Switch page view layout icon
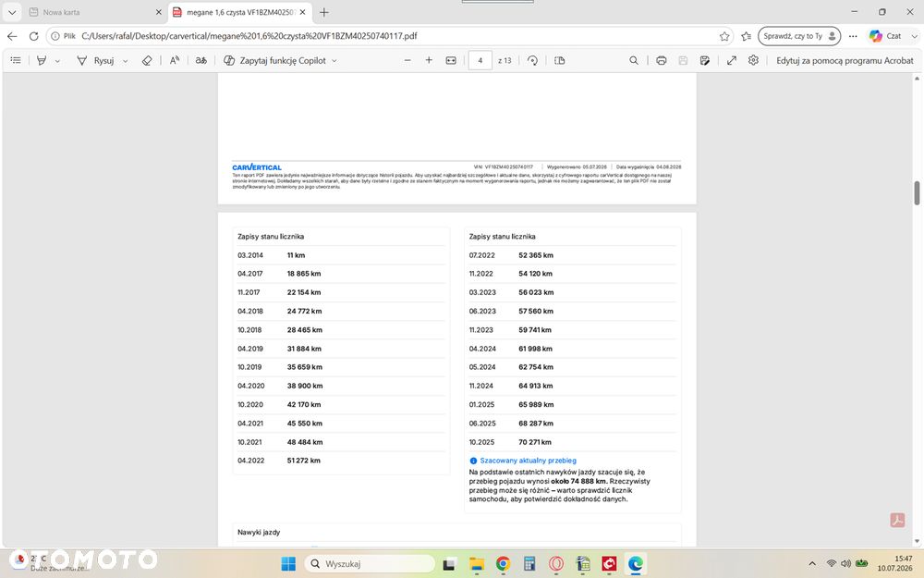This screenshot has width=924, height=578. tap(559, 60)
